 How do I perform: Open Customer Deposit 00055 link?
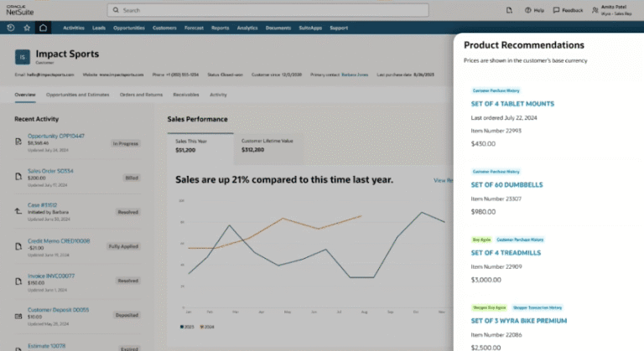point(58,310)
